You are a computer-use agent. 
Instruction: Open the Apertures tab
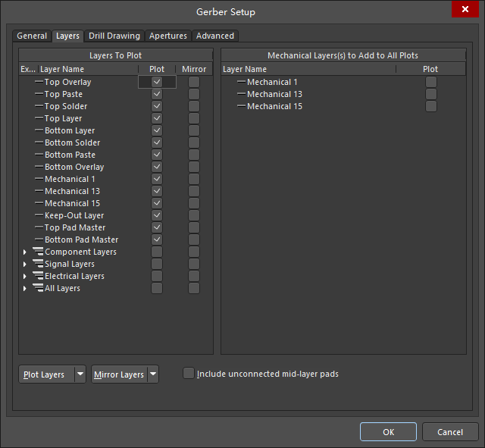(168, 36)
